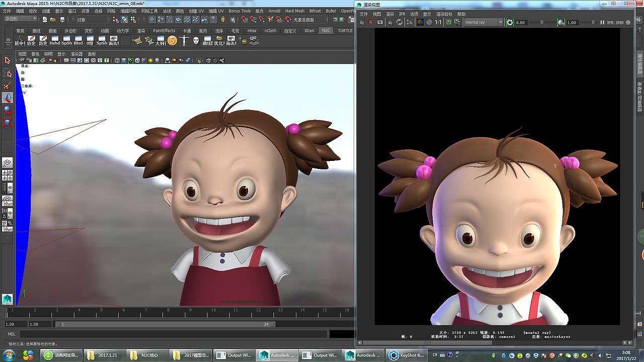
Task: Take a snapshot in the Render View
Action: point(380,22)
